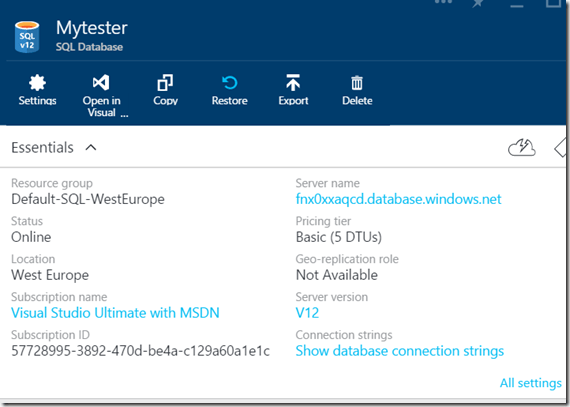Viewport: 570px width, 407px height.
Task: Click the Pricing tier label
Action: pyautogui.click(x=323, y=221)
